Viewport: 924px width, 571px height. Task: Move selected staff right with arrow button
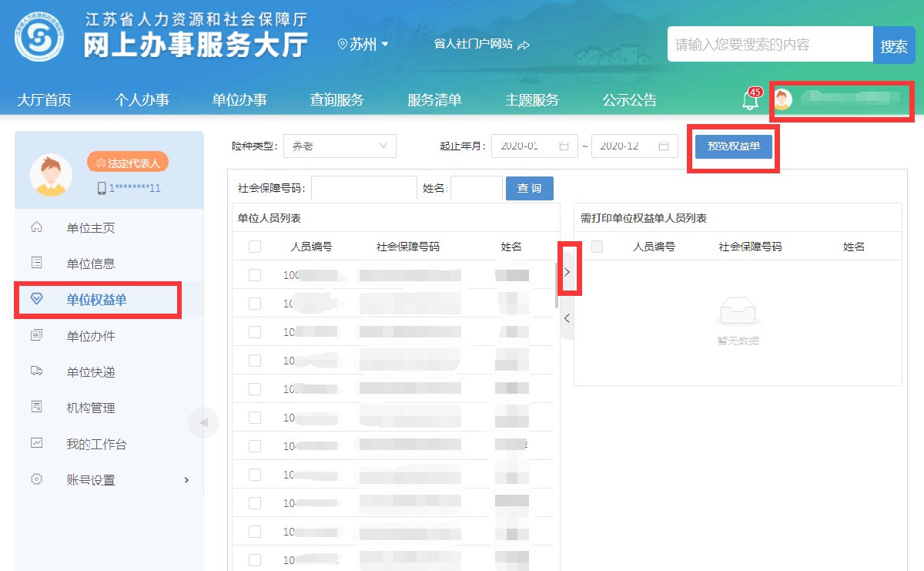pyautogui.click(x=567, y=271)
